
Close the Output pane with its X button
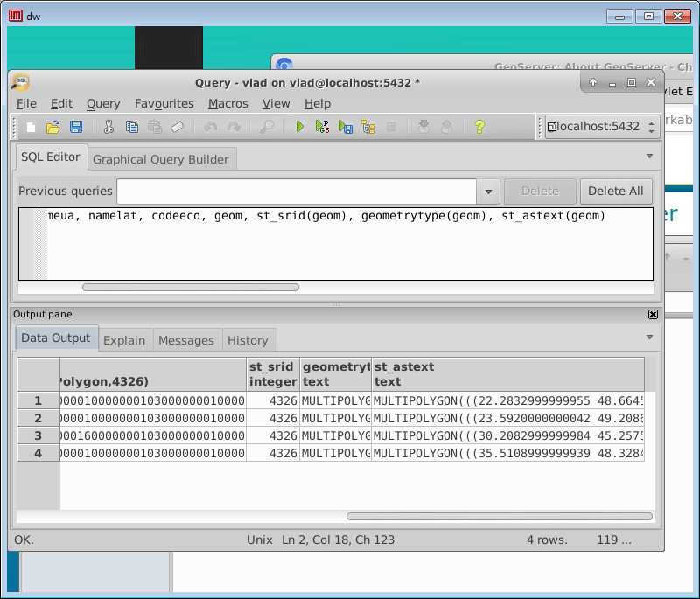click(653, 314)
